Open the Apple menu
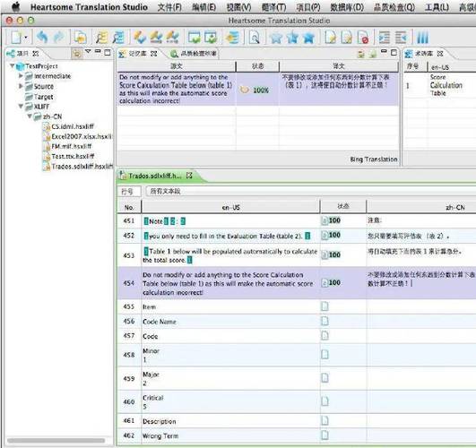 tap(15, 6)
